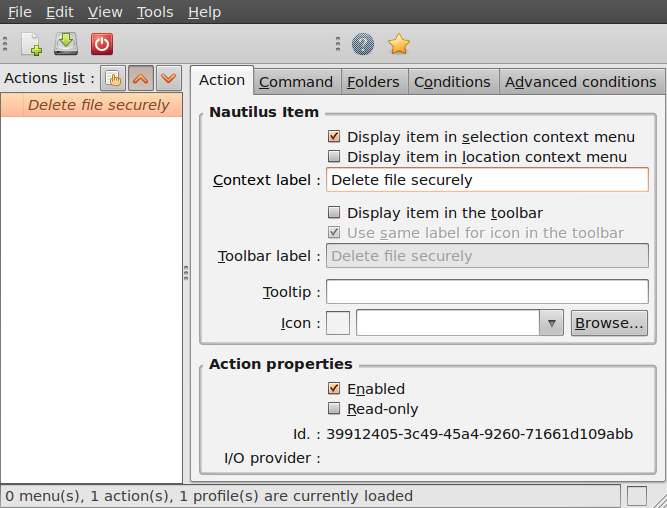667x508 pixels.
Task: Click the yellow star icon in toolbar
Action: click(399, 44)
